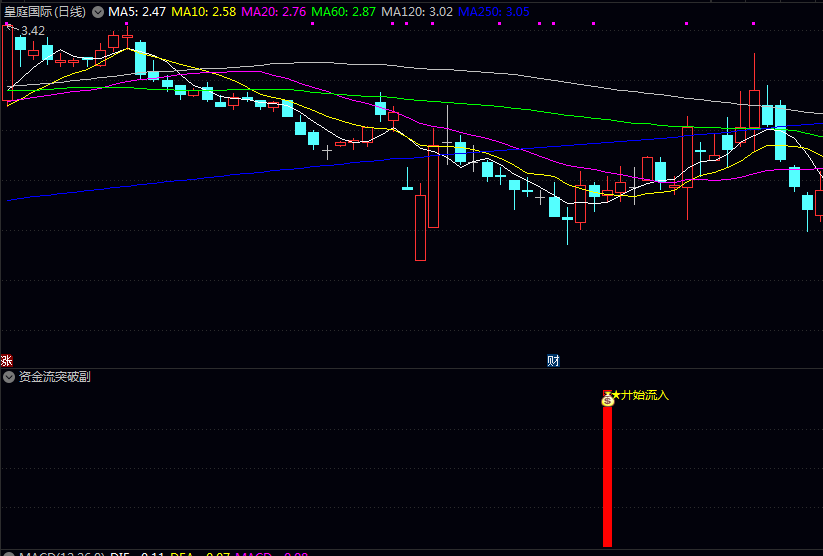Screen dimensions: 823x556
Task: Select the MA5 moving average label
Action: [137, 13]
